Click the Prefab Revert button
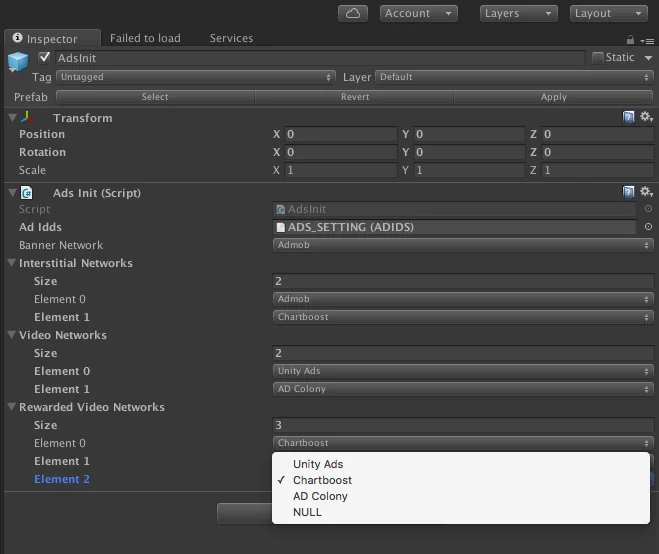The height and width of the screenshot is (554, 659). 355,97
